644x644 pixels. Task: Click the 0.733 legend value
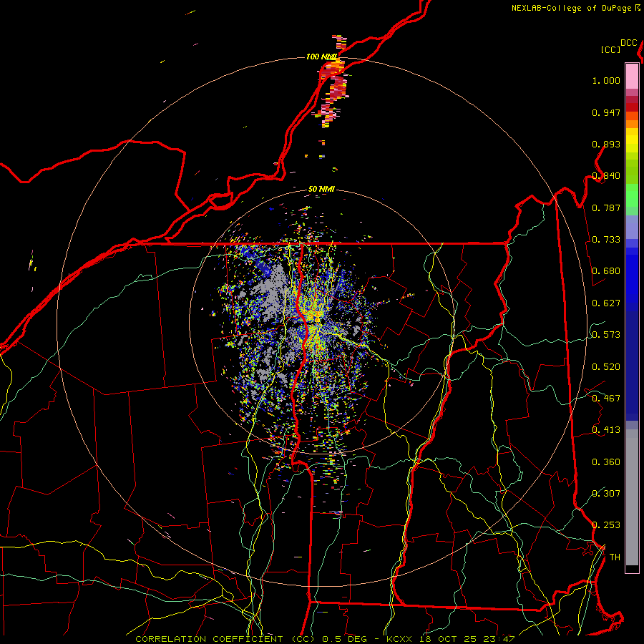click(x=606, y=240)
